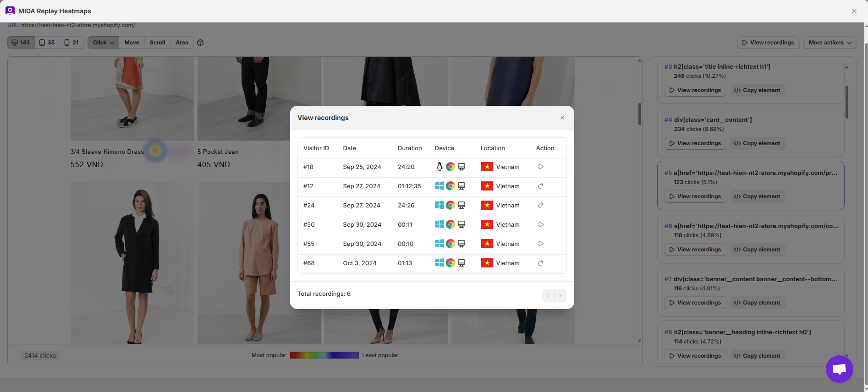
Task: Open heatmap help question mark icon
Action: coord(200,43)
